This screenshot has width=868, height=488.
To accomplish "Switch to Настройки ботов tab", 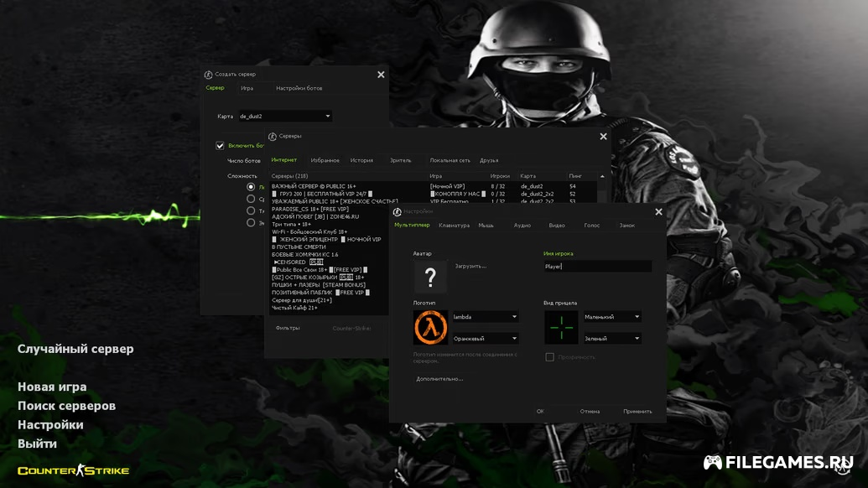I will (299, 89).
